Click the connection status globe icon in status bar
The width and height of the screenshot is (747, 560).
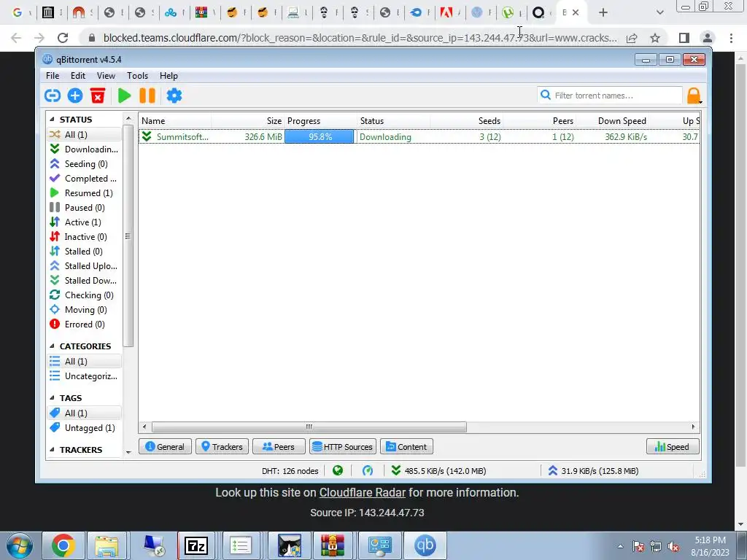338,471
